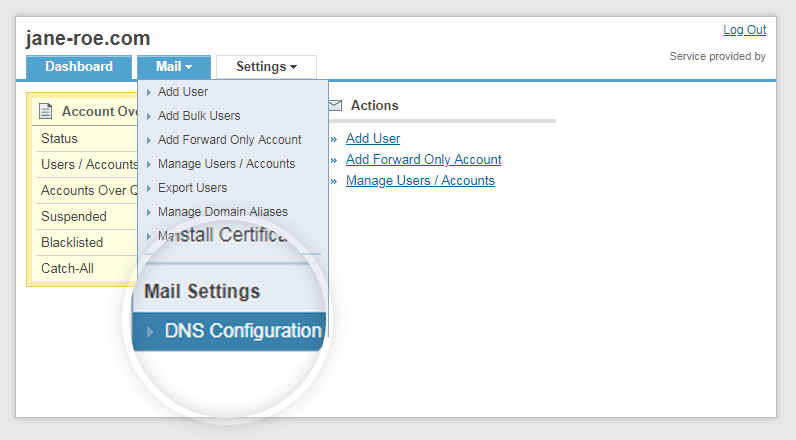
Task: Expand the Settings dropdown menu
Action: pyautogui.click(x=266, y=67)
